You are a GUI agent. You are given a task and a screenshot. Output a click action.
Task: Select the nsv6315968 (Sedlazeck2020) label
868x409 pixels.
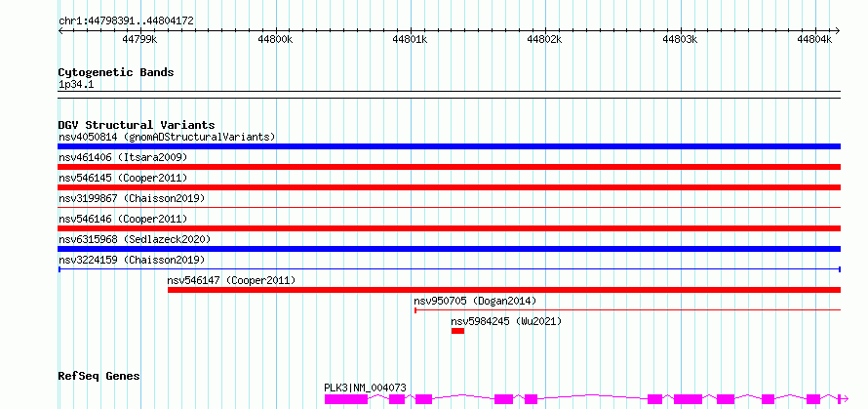[135, 239]
